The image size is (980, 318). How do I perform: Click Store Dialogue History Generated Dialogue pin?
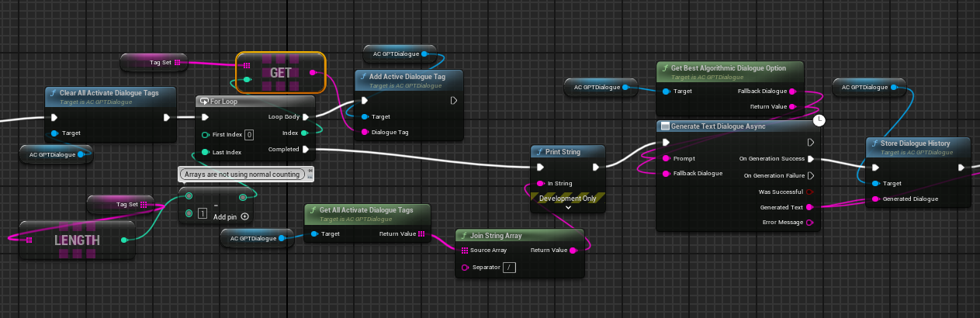[876, 199]
